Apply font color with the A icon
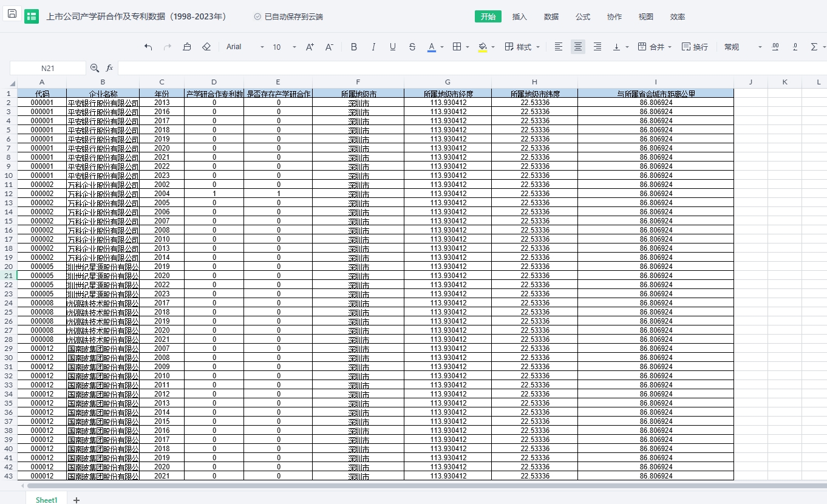The image size is (827, 504). [432, 46]
